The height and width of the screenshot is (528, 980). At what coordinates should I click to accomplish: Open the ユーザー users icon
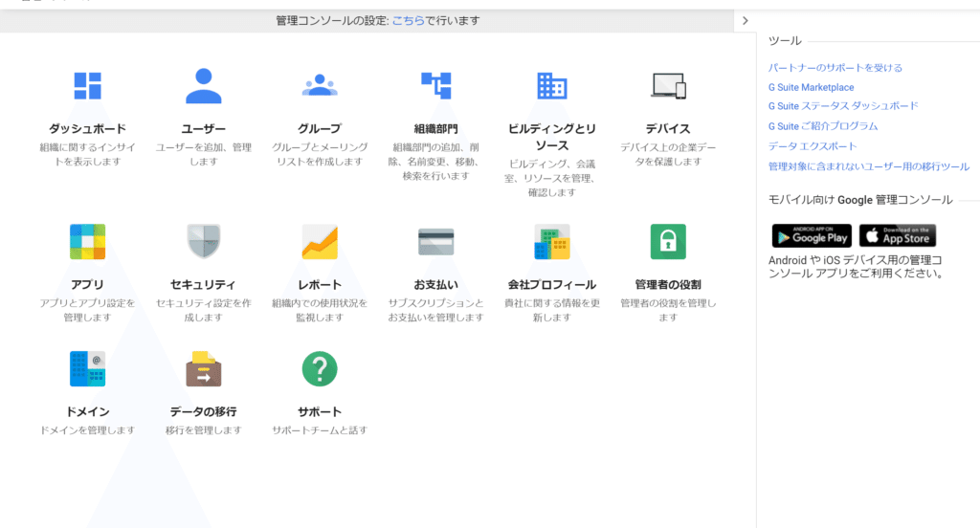pyautogui.click(x=203, y=85)
